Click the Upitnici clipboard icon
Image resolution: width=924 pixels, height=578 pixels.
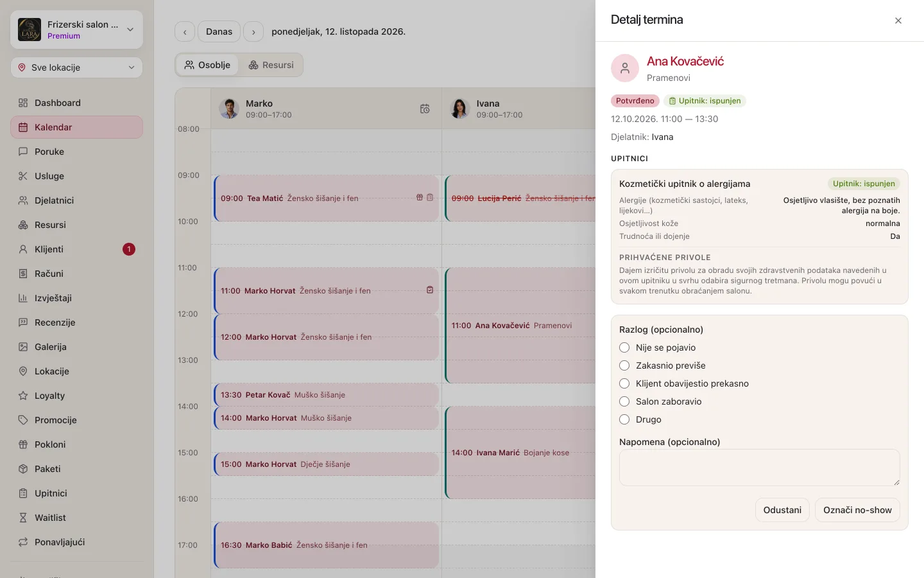pyautogui.click(x=23, y=493)
